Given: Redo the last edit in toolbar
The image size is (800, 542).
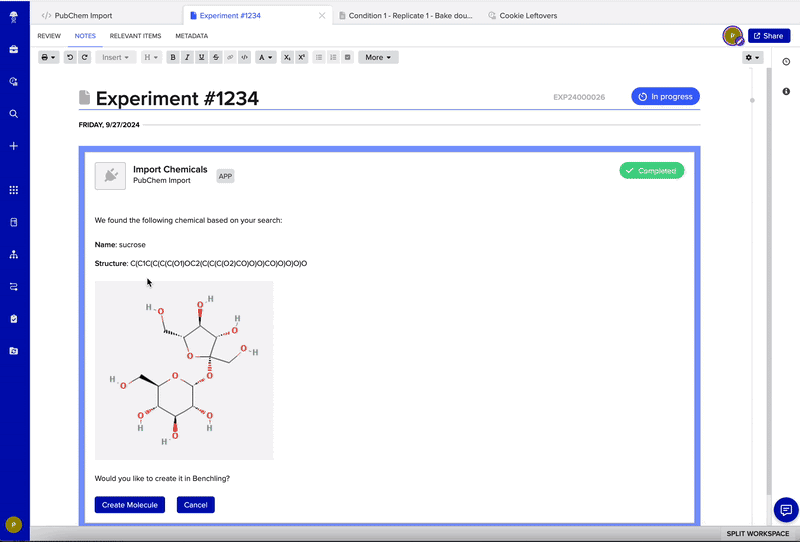Looking at the screenshot, I should point(85,57).
